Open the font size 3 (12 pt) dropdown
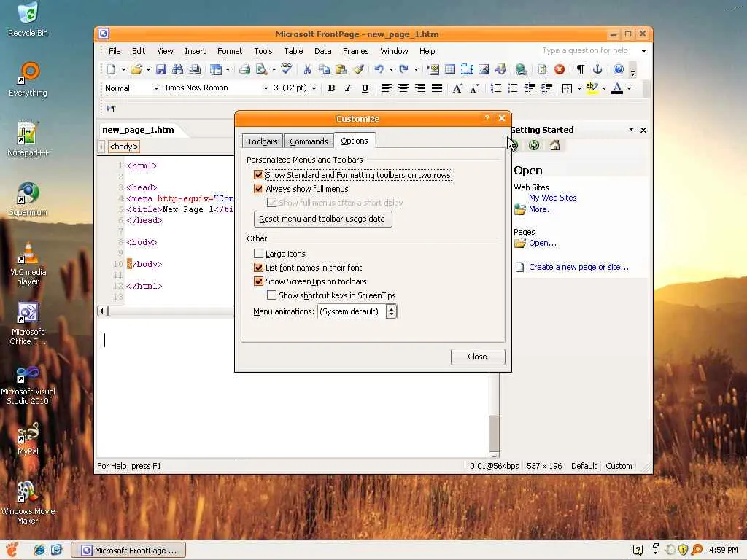The image size is (747, 560). tap(314, 88)
